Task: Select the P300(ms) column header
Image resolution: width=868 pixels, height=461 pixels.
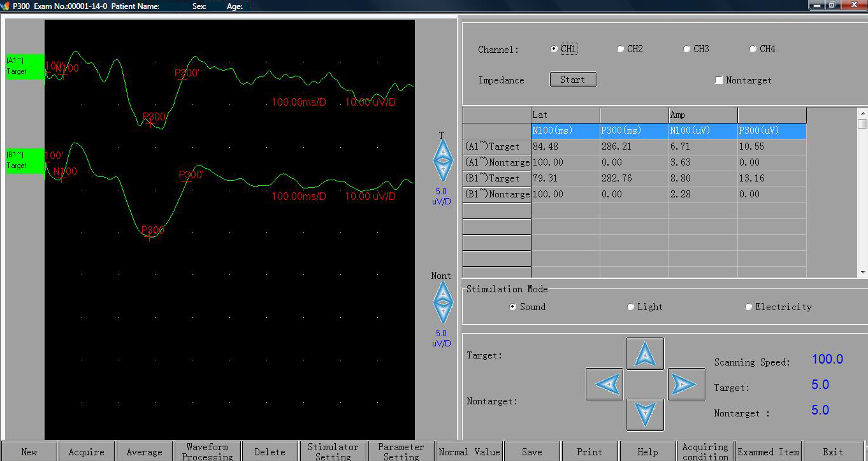Action: pos(635,131)
